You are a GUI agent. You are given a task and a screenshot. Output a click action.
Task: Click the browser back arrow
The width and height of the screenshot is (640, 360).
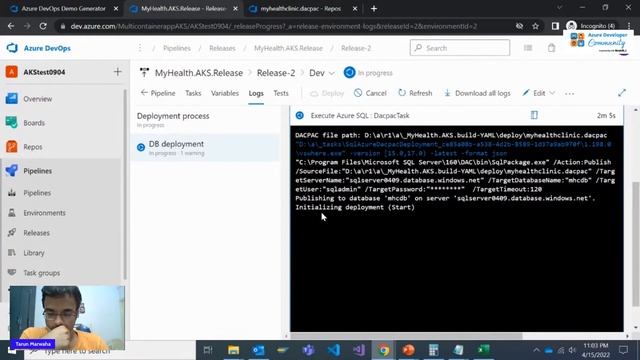(x=11, y=26)
